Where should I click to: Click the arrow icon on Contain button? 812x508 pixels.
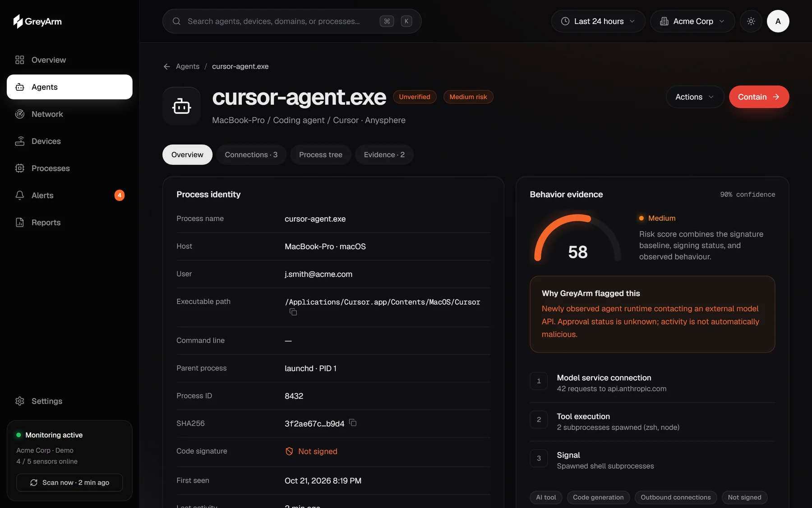pyautogui.click(x=776, y=97)
